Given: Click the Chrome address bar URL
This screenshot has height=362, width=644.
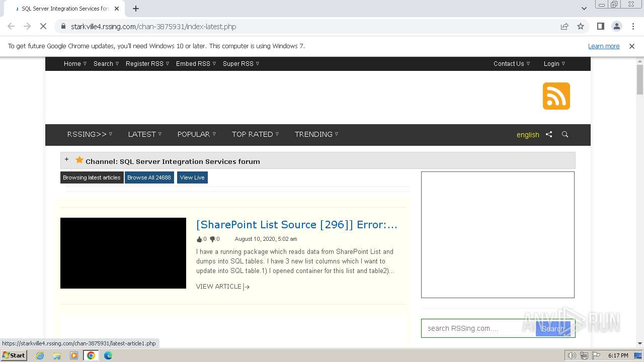Looking at the screenshot, I should click(153, 27).
